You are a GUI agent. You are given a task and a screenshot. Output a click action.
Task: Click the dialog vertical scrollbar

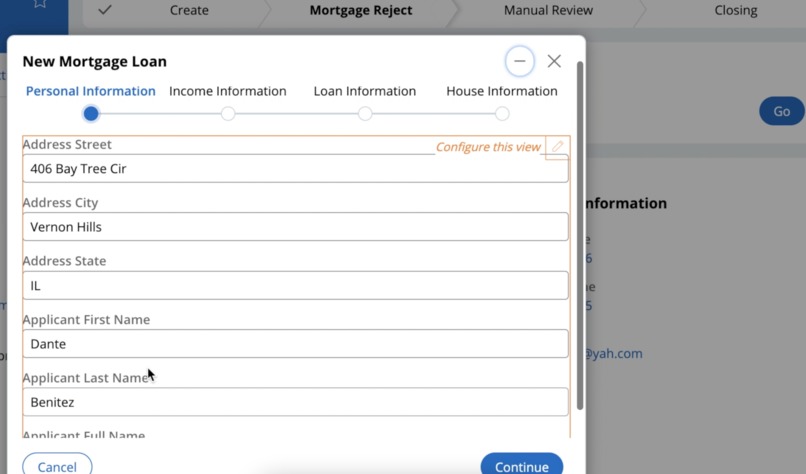pyautogui.click(x=580, y=235)
